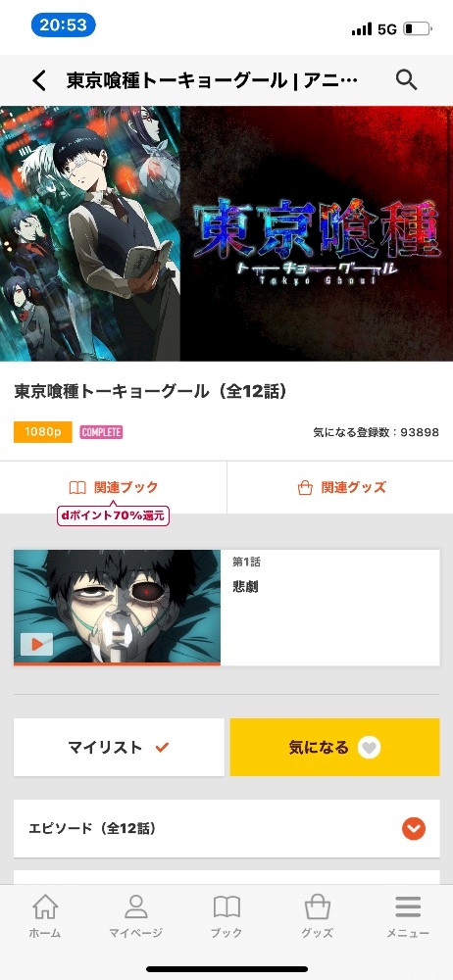Viewport: 453px width, 980px height.
Task: Open the グッズ shopping bag icon
Action: pyautogui.click(x=318, y=915)
